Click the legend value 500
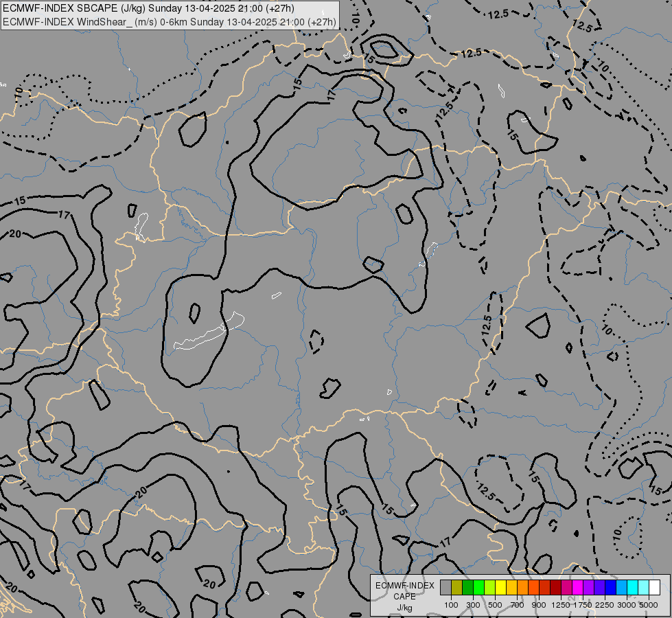 coord(495,605)
